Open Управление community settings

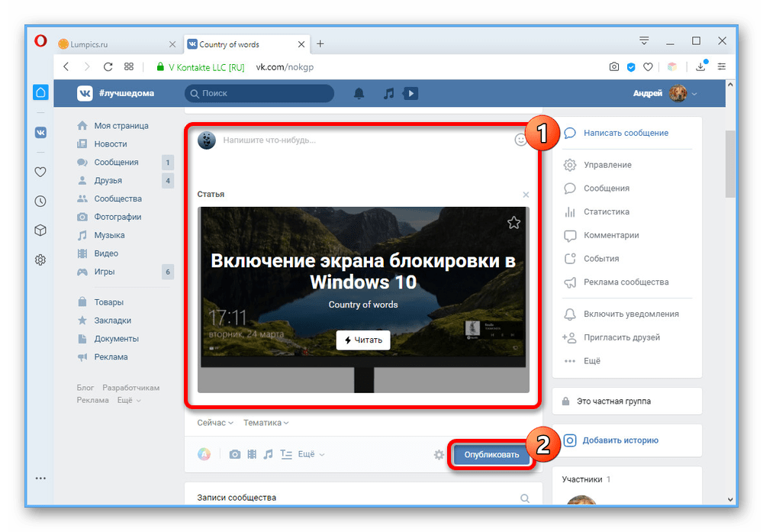[607, 165]
